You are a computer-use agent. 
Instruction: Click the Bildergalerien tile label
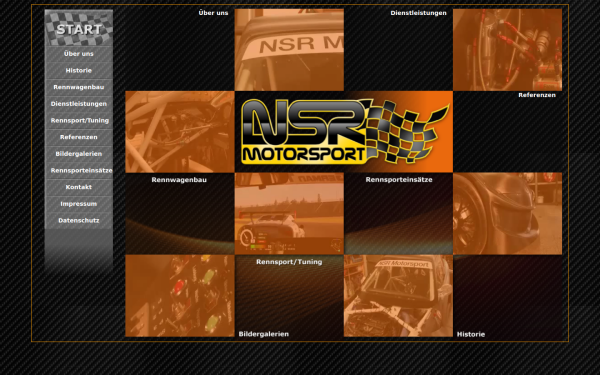[264, 334]
